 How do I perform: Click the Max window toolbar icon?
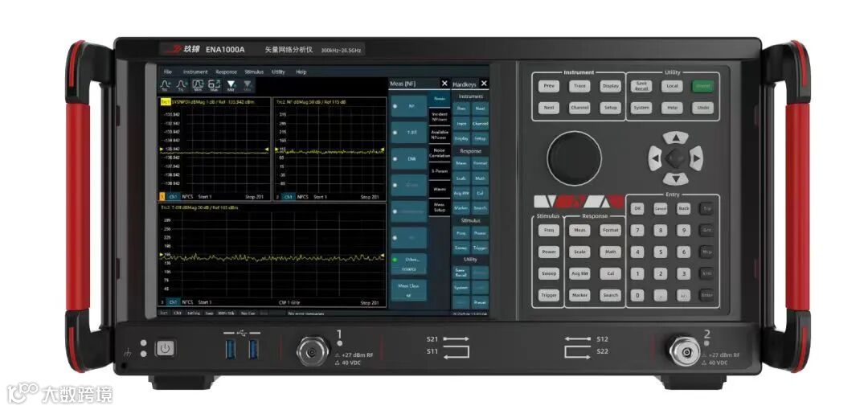[x=215, y=84]
